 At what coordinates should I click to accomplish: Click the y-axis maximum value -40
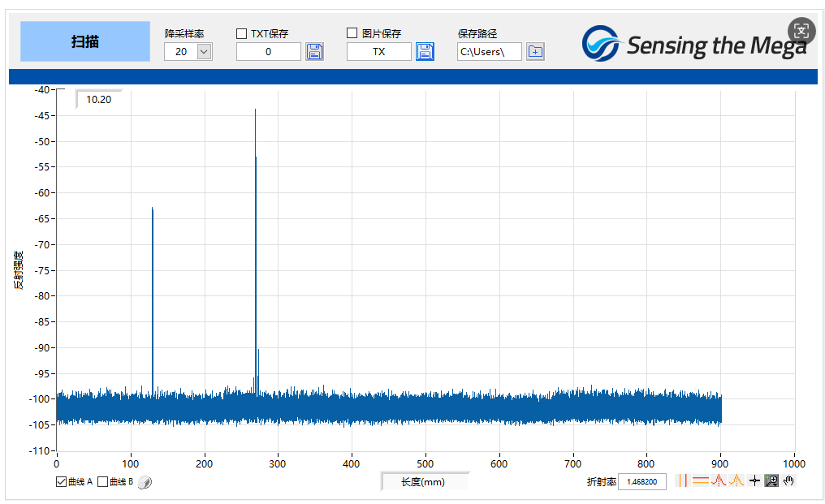click(42, 90)
